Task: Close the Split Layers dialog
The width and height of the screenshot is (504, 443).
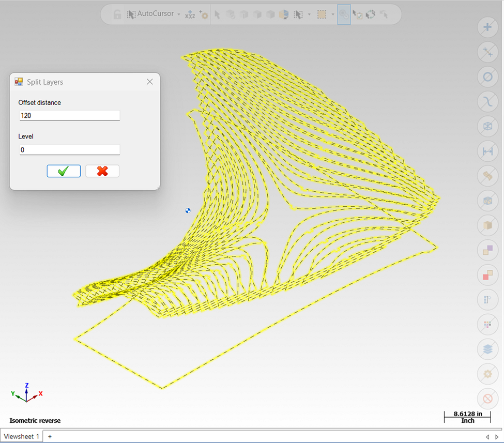Action: coord(150,82)
